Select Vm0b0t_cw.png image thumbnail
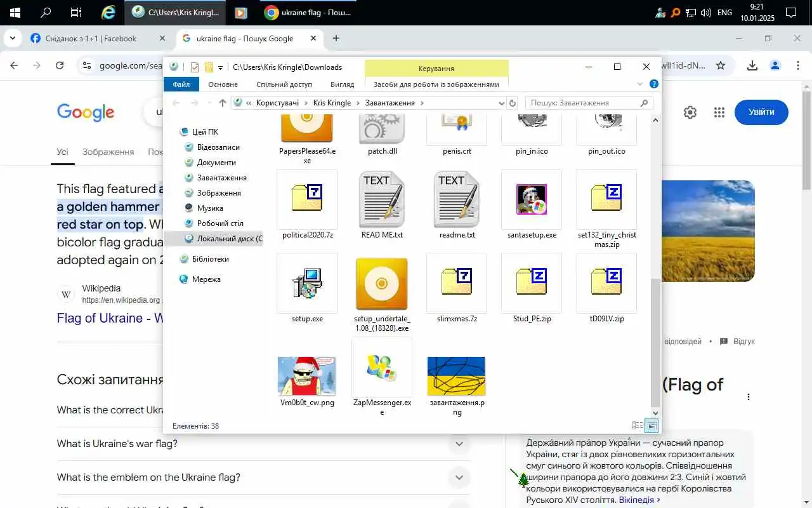Screen dimensions: 812x508 coord(307,376)
